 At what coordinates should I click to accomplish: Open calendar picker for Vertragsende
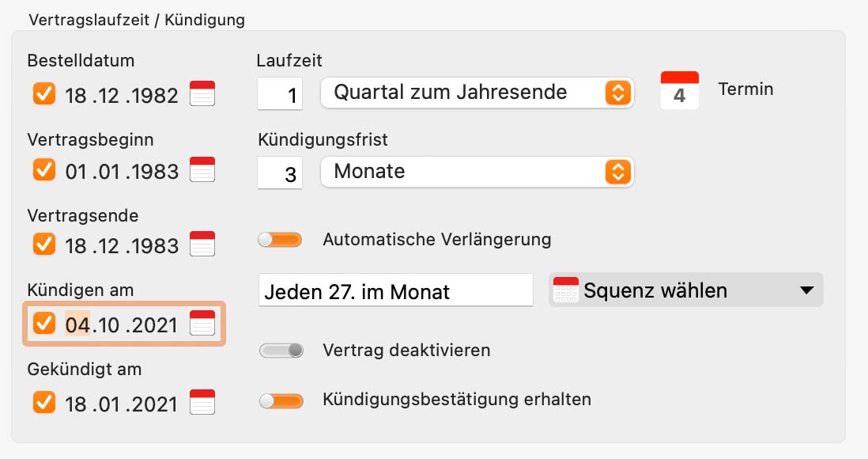[x=202, y=244]
